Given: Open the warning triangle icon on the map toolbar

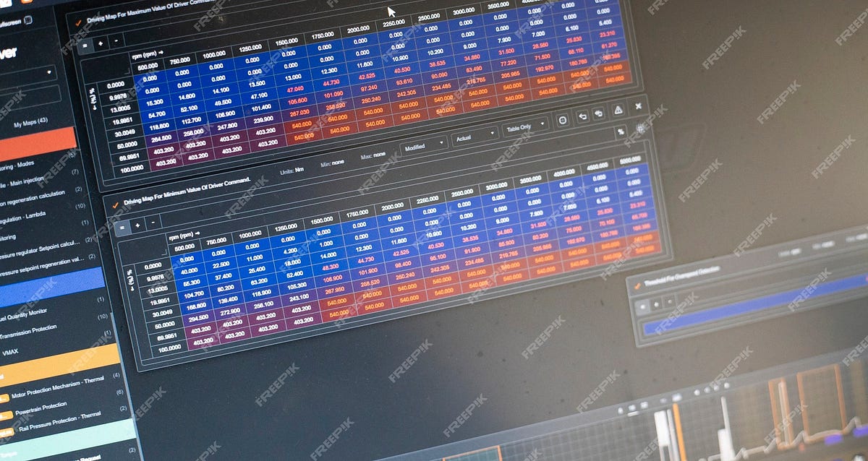Looking at the screenshot, I should 618,111.
